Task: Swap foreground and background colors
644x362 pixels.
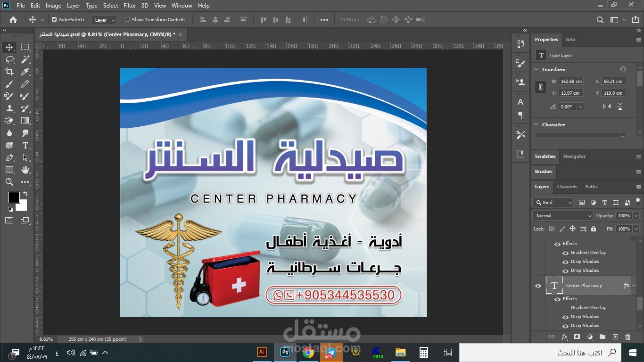Action: point(25,194)
